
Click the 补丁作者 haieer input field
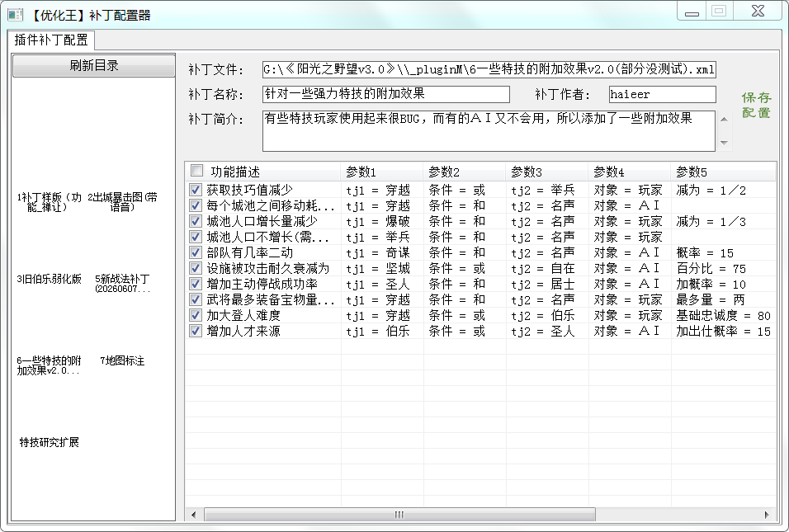pos(662,94)
